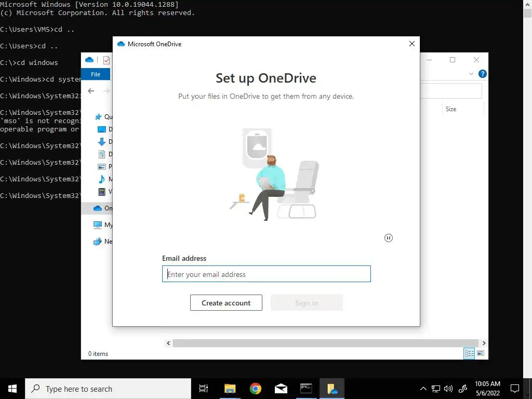Image resolution: width=532 pixels, height=399 pixels.
Task: Click the disabled Sign in button
Action: (x=307, y=303)
